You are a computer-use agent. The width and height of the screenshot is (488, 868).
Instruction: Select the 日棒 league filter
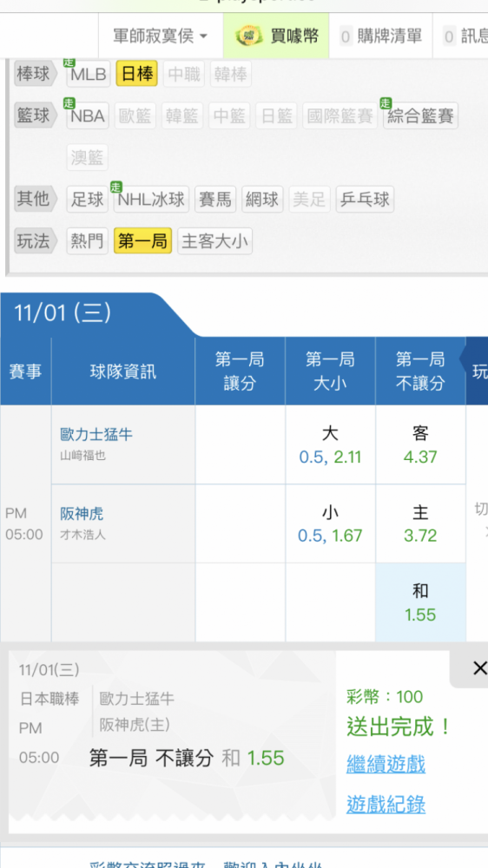pos(137,74)
